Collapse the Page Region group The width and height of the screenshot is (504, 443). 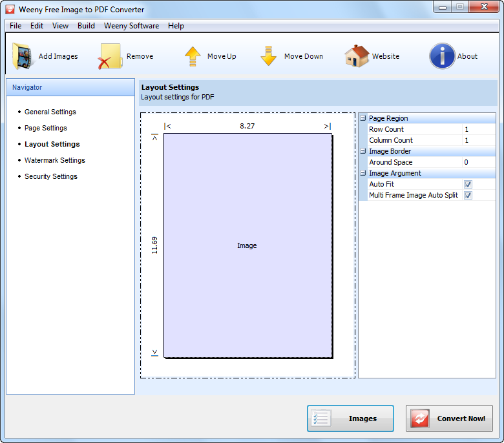(x=363, y=118)
